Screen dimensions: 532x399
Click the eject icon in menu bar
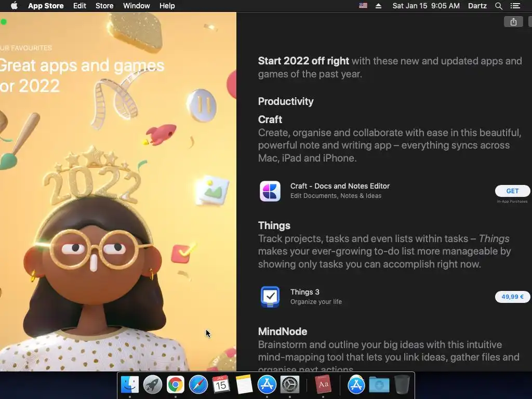pyautogui.click(x=378, y=6)
